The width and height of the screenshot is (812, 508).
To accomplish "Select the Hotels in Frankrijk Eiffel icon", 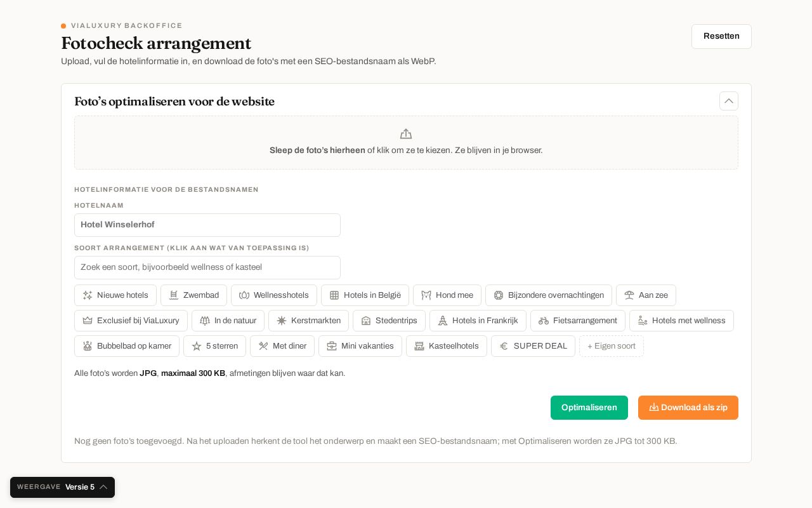I will (x=443, y=321).
